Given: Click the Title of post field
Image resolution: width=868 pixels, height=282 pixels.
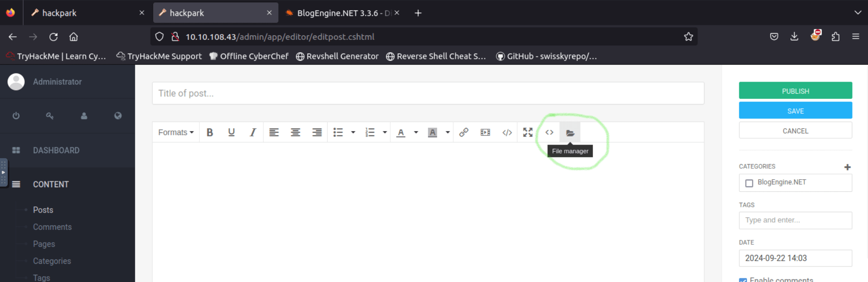Looking at the screenshot, I should (x=427, y=93).
